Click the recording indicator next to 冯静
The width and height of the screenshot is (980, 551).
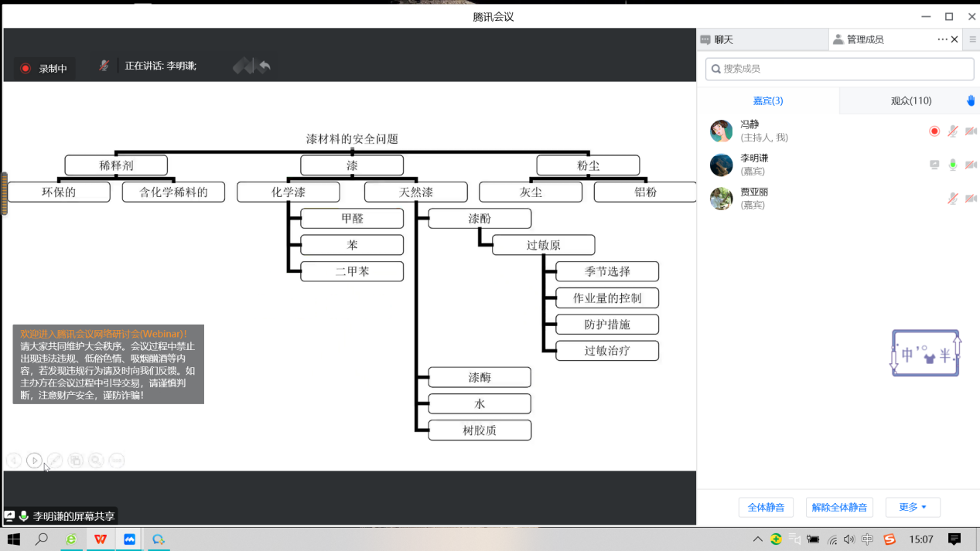click(x=934, y=131)
